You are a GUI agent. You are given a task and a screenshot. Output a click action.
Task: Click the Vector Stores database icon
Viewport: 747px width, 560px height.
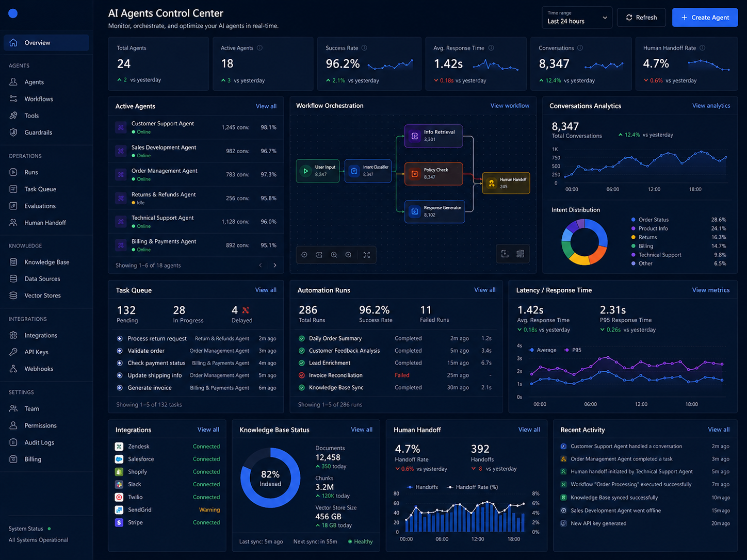(13, 295)
